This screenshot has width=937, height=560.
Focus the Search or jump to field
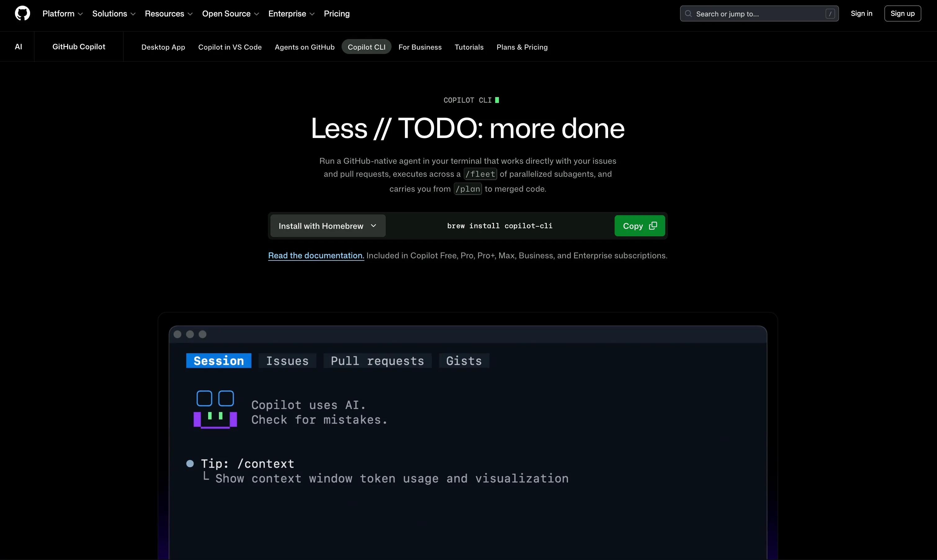point(759,14)
